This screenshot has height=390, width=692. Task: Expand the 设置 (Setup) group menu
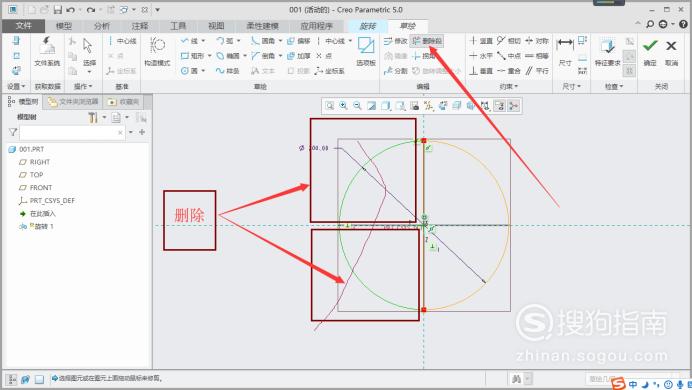click(16, 86)
